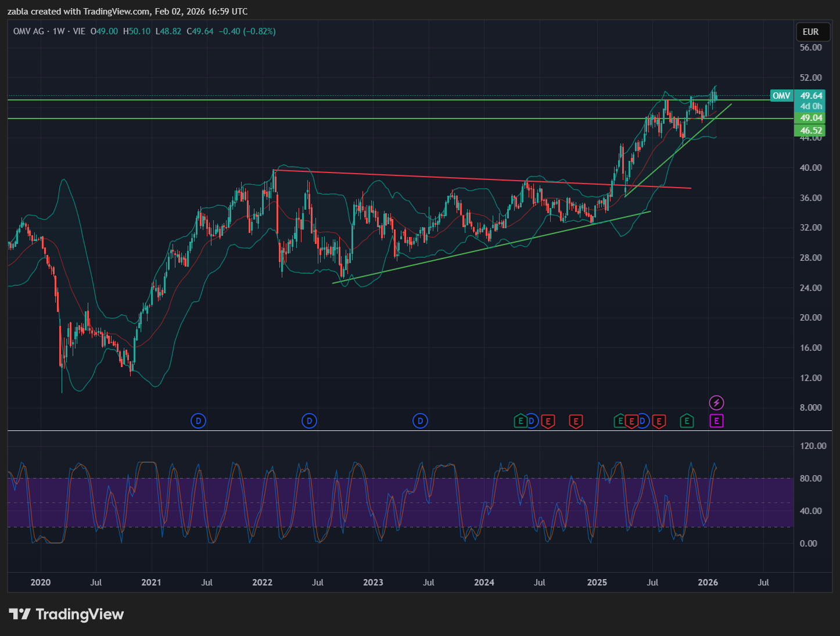
Task: Select the red earnings marker near November 2024
Action: coord(576,421)
